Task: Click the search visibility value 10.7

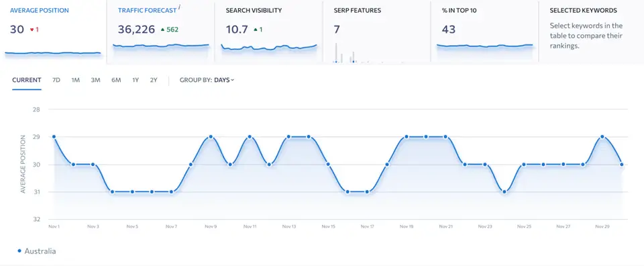Action: pyautogui.click(x=237, y=30)
